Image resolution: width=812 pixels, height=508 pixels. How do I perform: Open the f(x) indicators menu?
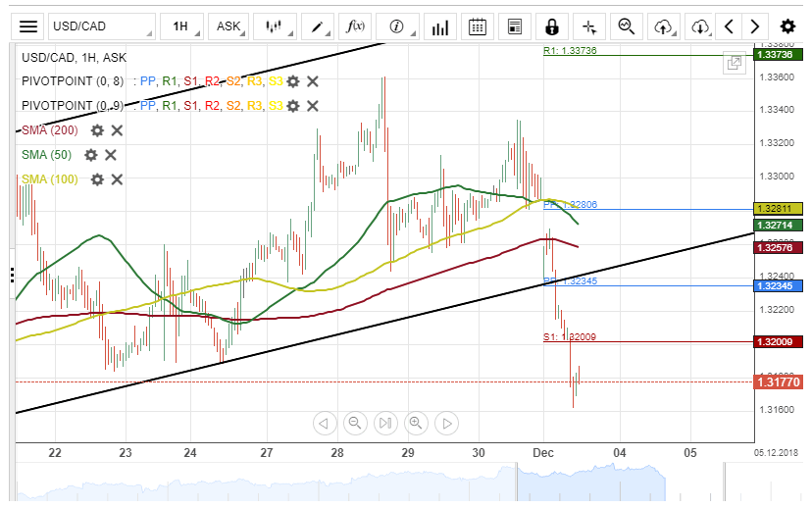(359, 26)
